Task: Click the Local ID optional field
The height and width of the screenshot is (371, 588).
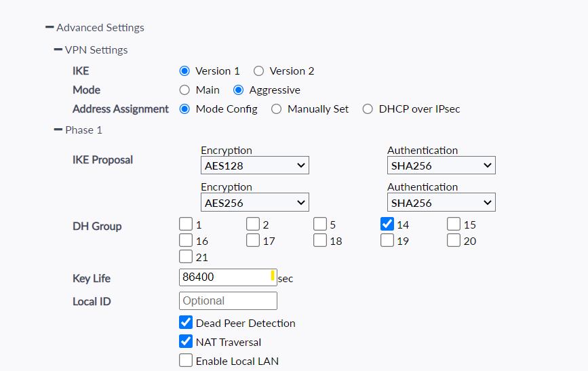Action: (x=228, y=300)
